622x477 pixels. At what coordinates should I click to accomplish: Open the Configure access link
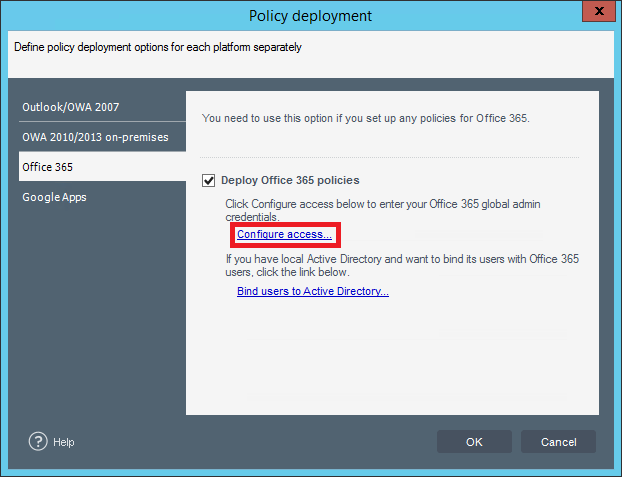[x=284, y=234]
